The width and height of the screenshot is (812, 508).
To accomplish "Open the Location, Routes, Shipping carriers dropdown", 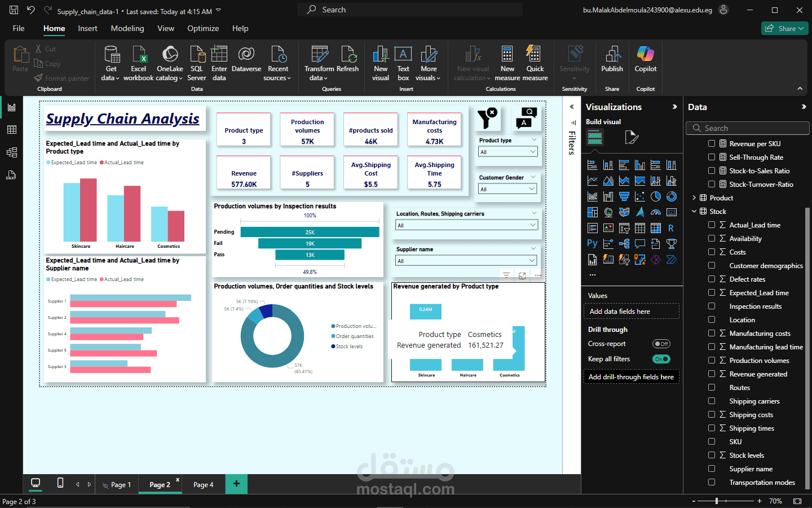I will [467, 225].
